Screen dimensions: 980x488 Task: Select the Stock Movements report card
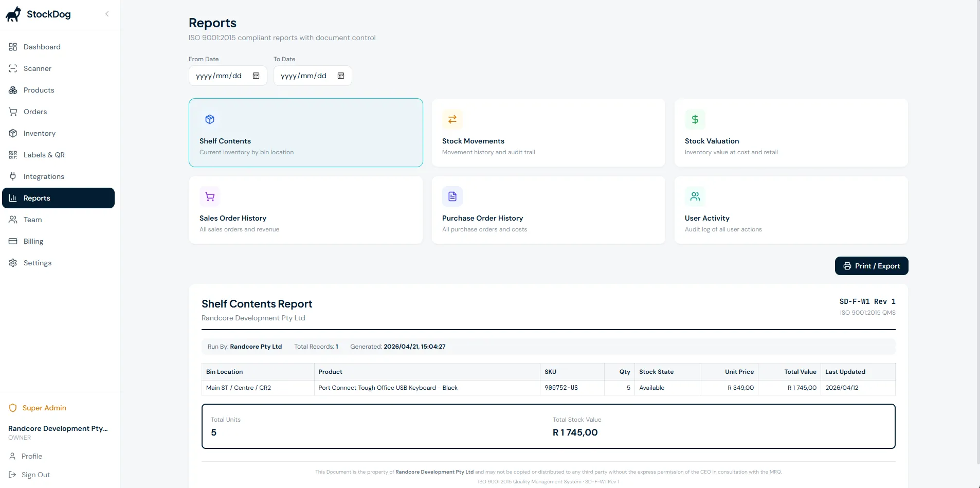pos(549,133)
